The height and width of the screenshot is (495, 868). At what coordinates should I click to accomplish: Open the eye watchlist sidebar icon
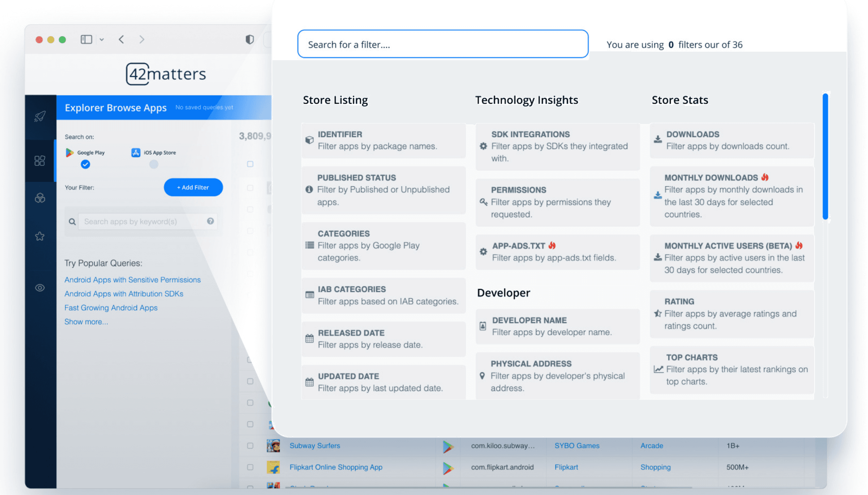(x=40, y=288)
